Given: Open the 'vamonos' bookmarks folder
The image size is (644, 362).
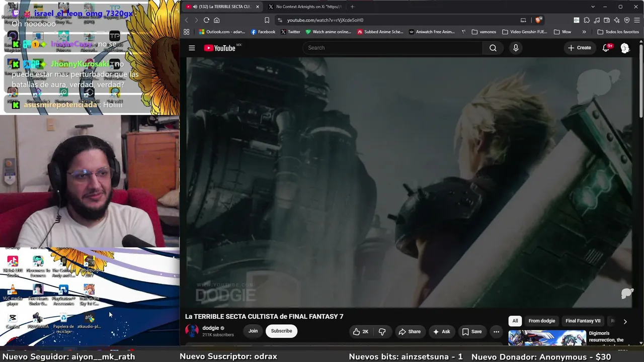Looking at the screenshot, I should 484,32.
